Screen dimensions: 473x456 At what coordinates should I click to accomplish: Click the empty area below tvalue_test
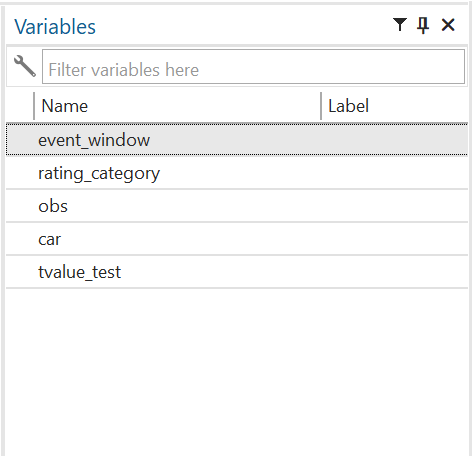(237, 372)
